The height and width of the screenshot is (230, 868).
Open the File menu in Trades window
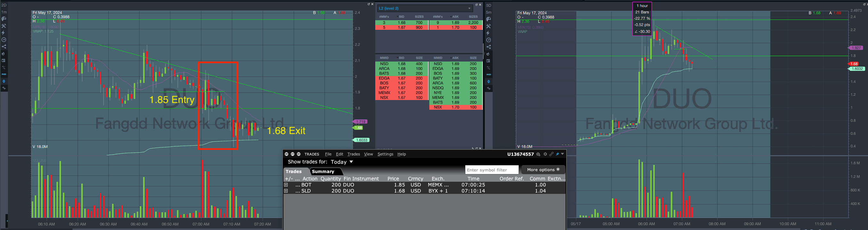click(328, 154)
